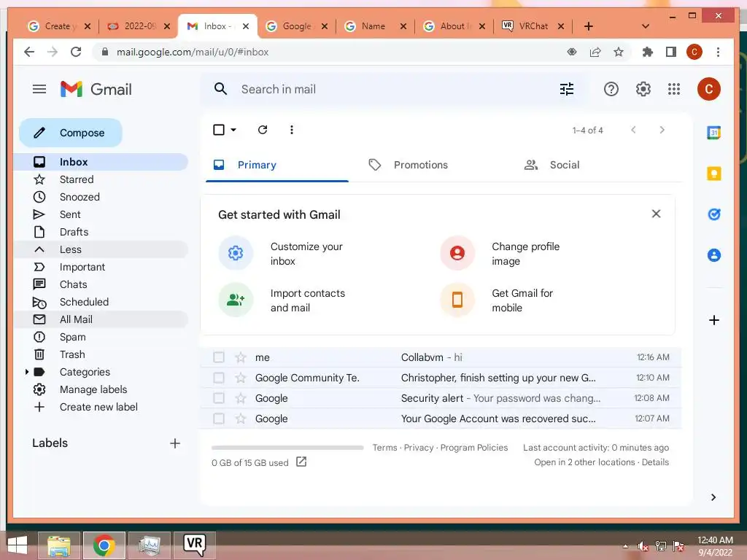Star the Google Community Team email
This screenshot has height=560, width=747.
pyautogui.click(x=241, y=378)
